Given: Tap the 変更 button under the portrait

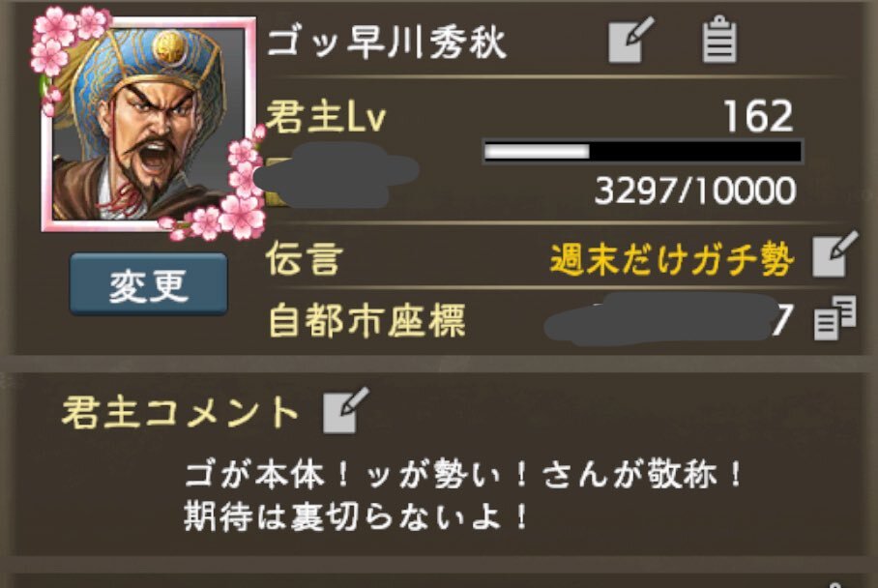Looking at the screenshot, I should 148,284.
